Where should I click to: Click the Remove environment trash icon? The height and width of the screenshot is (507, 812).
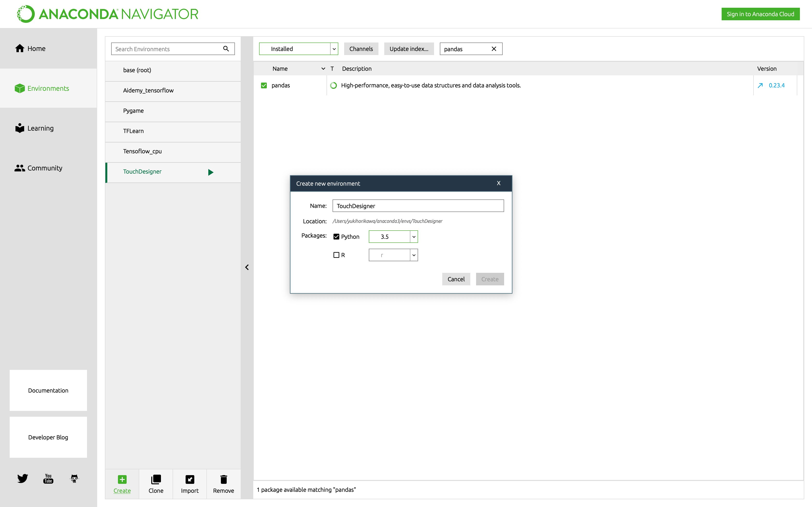224,479
